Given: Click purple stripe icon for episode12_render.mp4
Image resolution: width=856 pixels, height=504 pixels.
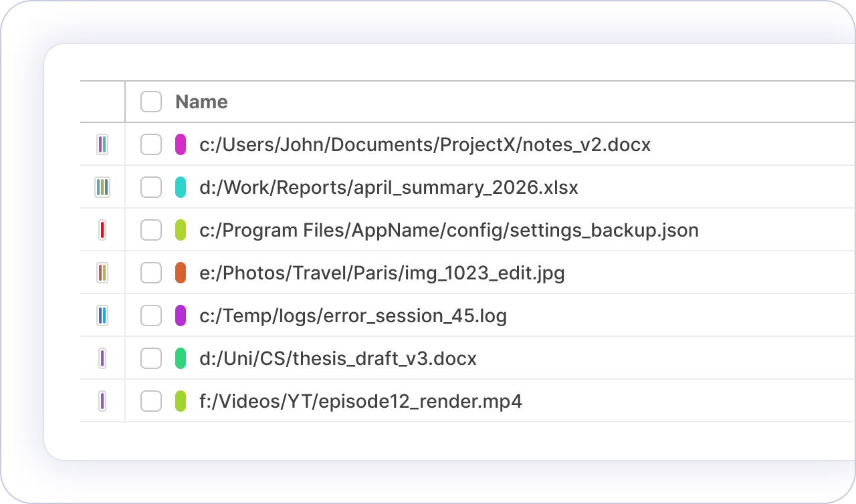Looking at the screenshot, I should pos(102,401).
